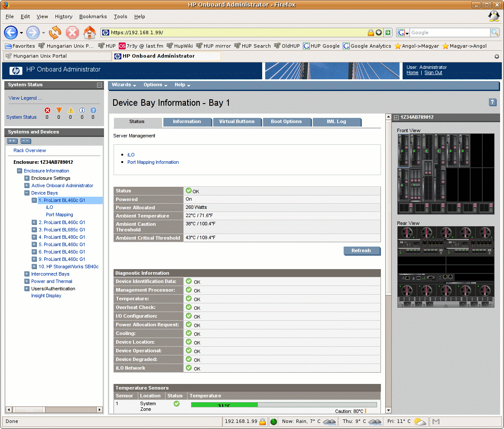Click the green Go arrow in address bar
504x429 pixels.
pos(388,32)
